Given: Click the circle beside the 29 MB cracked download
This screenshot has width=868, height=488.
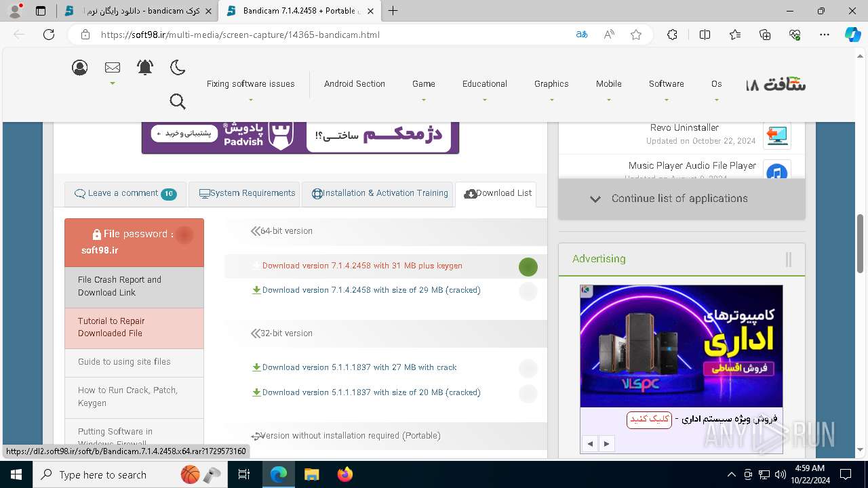Looking at the screenshot, I should (x=528, y=291).
